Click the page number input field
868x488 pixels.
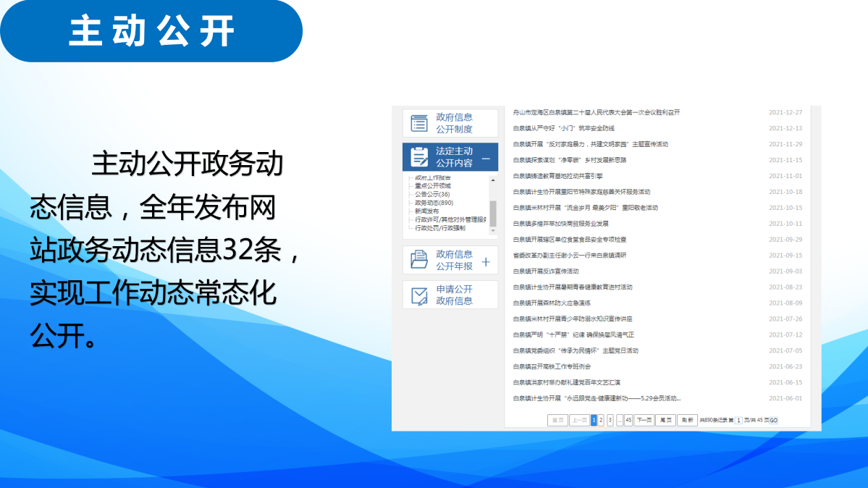click(x=739, y=421)
